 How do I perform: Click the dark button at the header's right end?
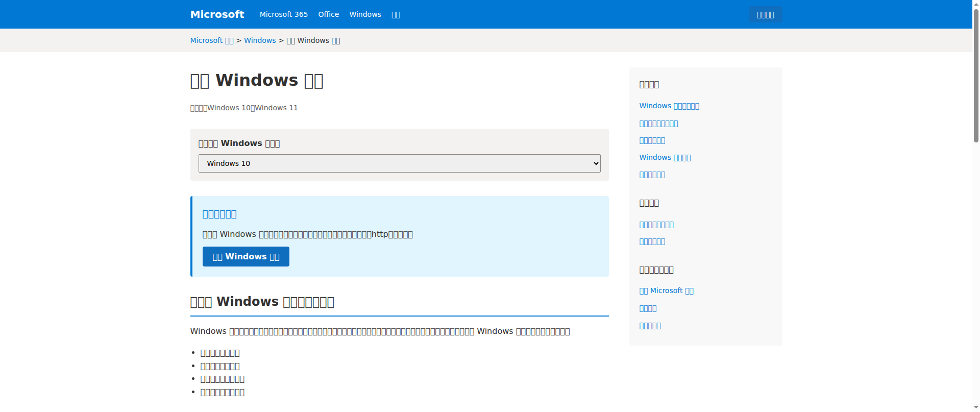765,15
